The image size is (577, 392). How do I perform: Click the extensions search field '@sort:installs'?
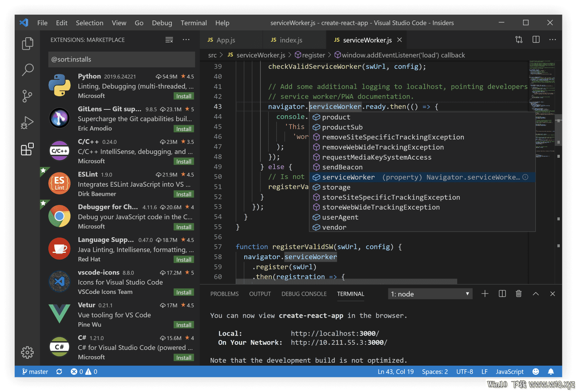(x=122, y=59)
